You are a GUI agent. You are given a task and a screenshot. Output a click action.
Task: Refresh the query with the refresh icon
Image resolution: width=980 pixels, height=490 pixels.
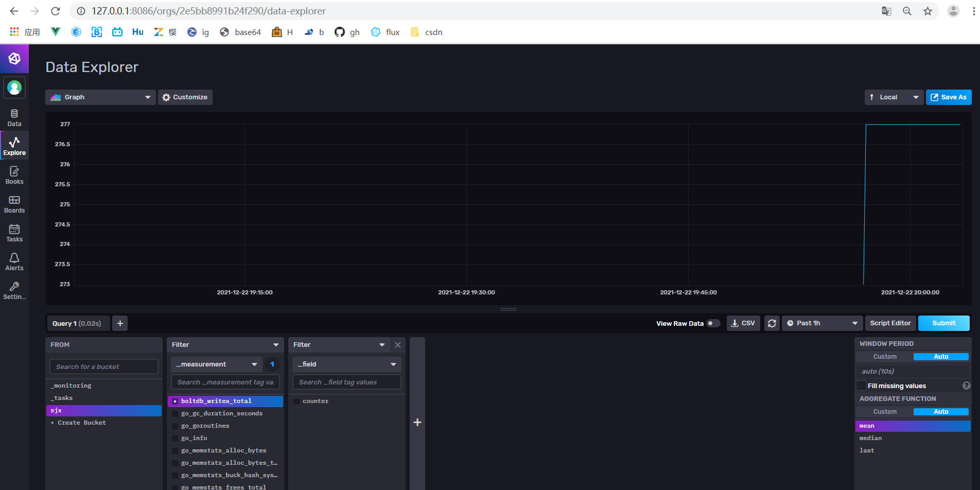(772, 323)
